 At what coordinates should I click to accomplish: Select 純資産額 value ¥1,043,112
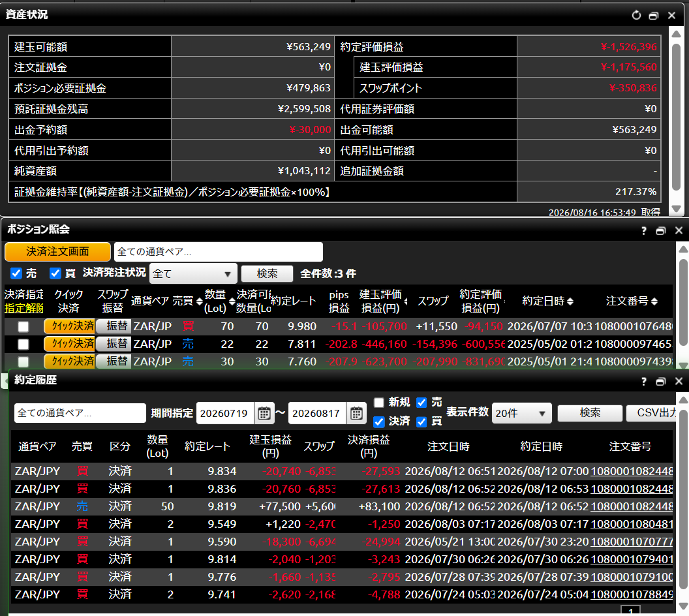[304, 171]
